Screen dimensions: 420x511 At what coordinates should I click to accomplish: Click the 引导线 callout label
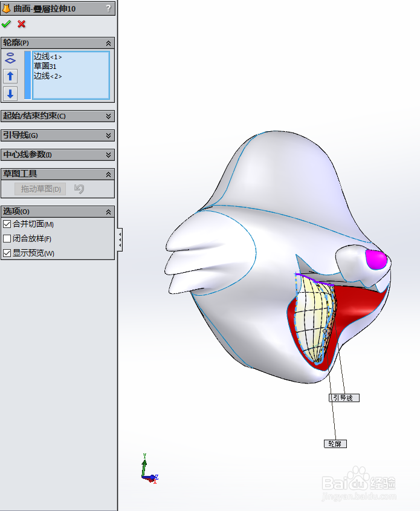[x=344, y=397]
